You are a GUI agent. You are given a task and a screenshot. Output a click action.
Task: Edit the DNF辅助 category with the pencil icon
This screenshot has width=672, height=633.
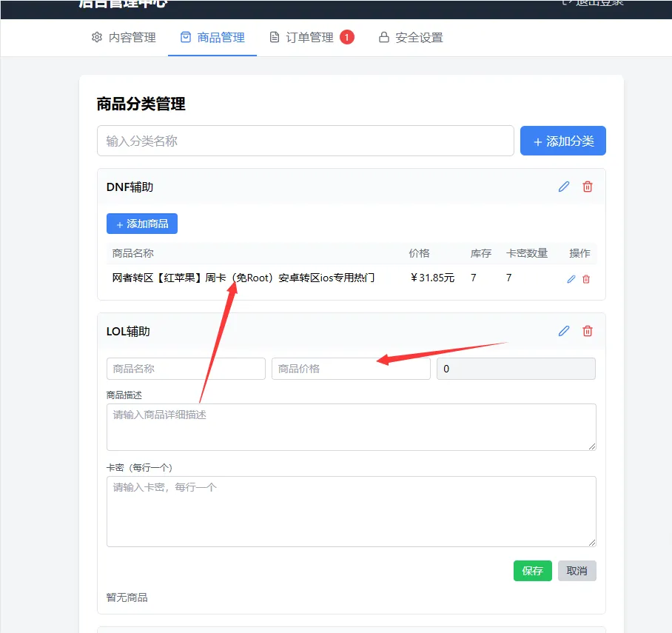point(563,187)
